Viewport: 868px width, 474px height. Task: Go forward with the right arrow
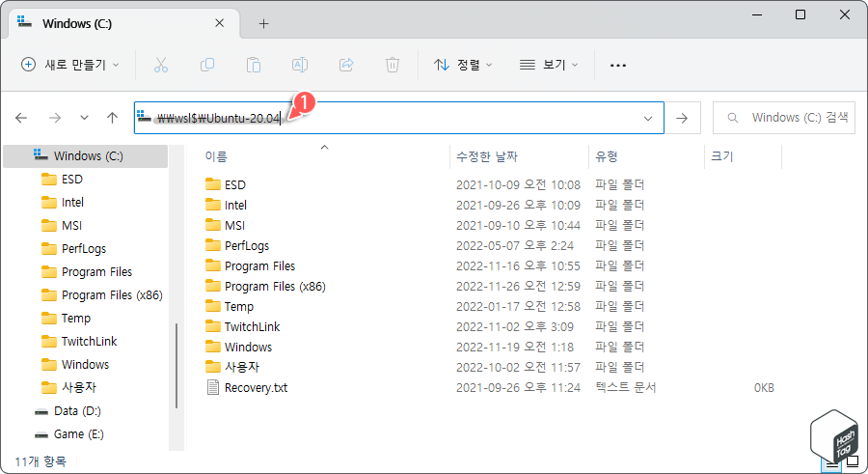pyautogui.click(x=54, y=118)
